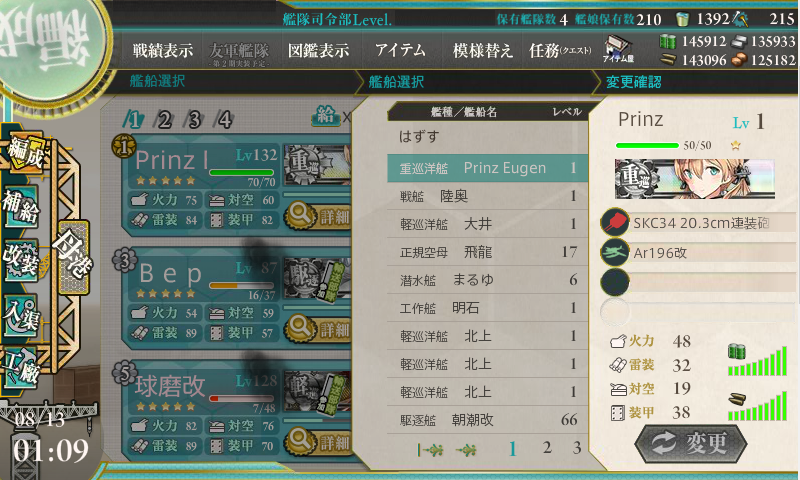Click the Ar196改 seaplane equipment icon
The height and width of the screenshot is (480, 800).
(614, 252)
